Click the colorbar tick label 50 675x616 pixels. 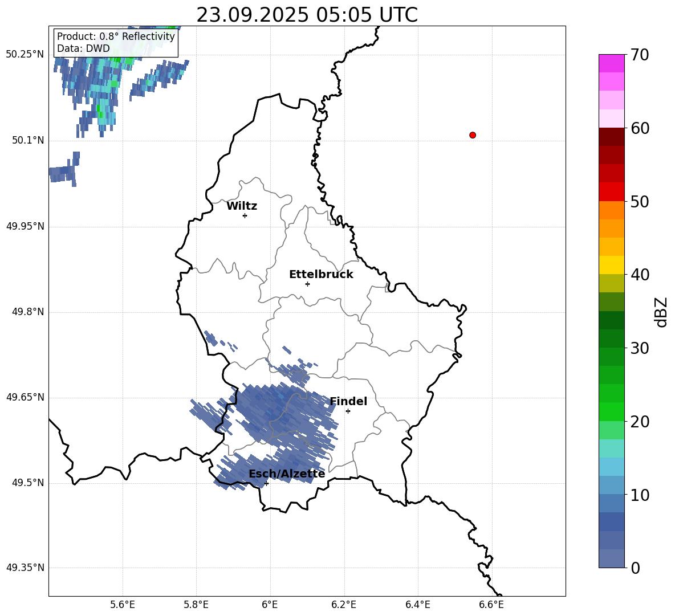(x=640, y=201)
